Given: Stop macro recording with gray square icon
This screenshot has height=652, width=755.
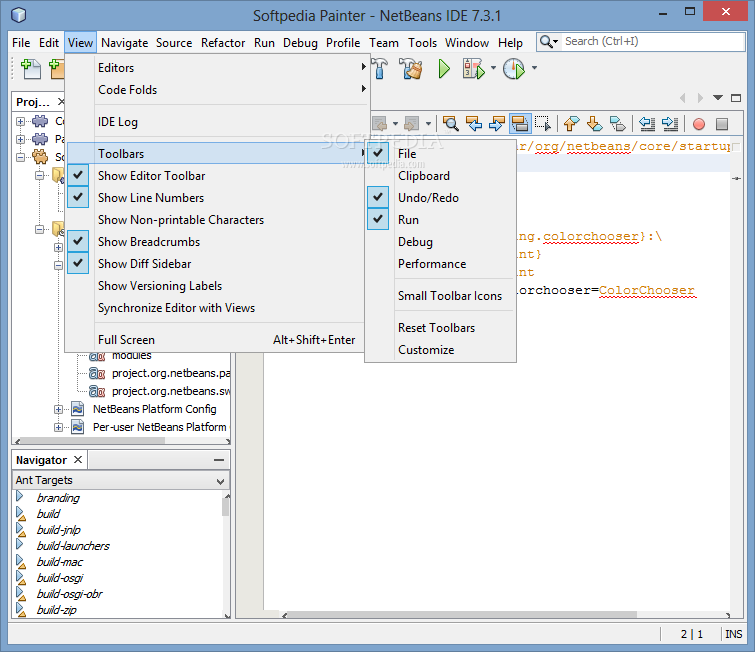Looking at the screenshot, I should pyautogui.click(x=722, y=124).
